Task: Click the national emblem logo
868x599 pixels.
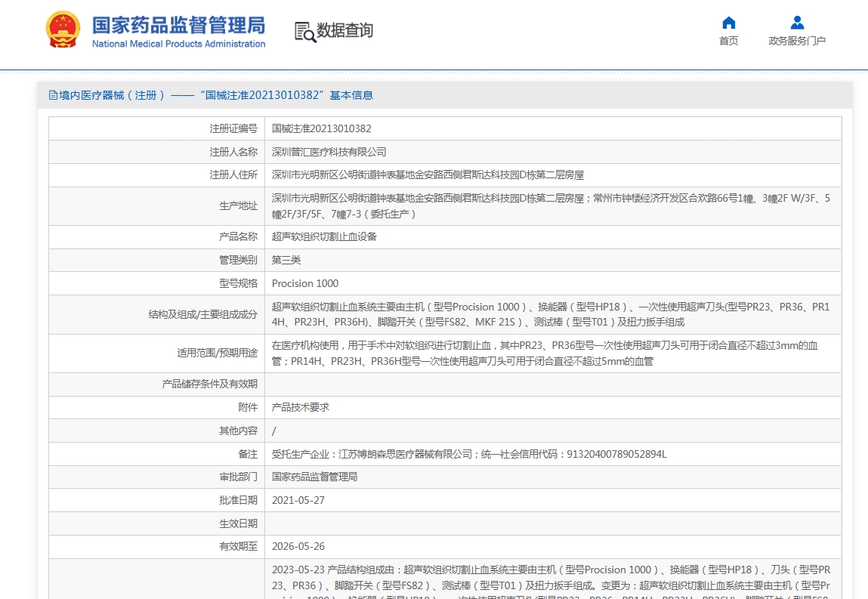Action: tap(63, 29)
